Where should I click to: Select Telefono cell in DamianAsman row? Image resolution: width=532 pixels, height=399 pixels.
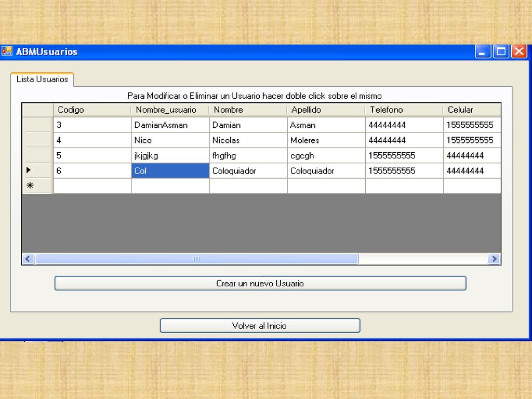[x=404, y=125]
